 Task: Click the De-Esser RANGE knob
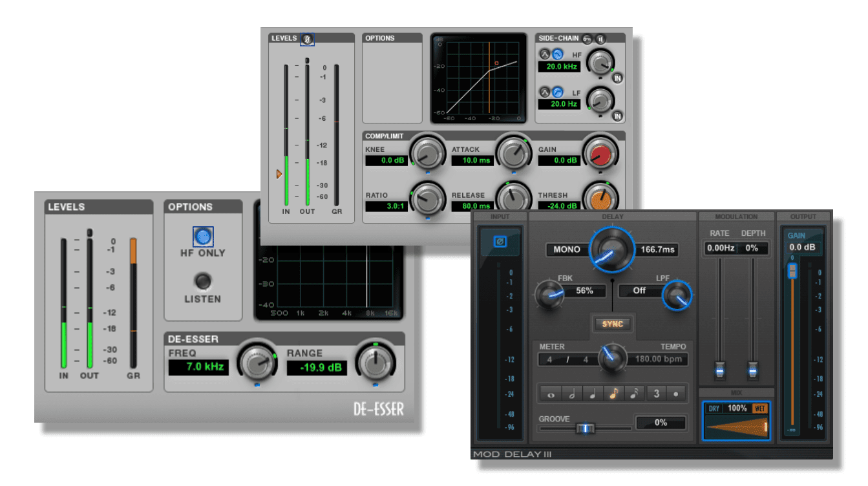(x=376, y=364)
